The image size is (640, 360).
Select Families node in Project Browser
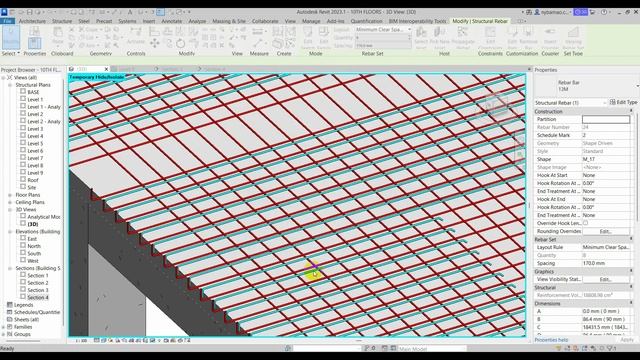pyautogui.click(x=23, y=327)
